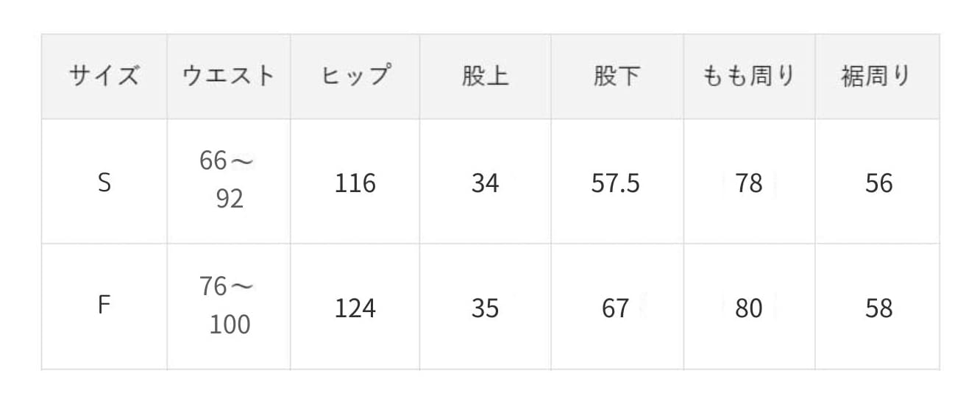Viewport: 980px width, 396px height.
Task: Click the ヒップ column header
Action: 355,76
